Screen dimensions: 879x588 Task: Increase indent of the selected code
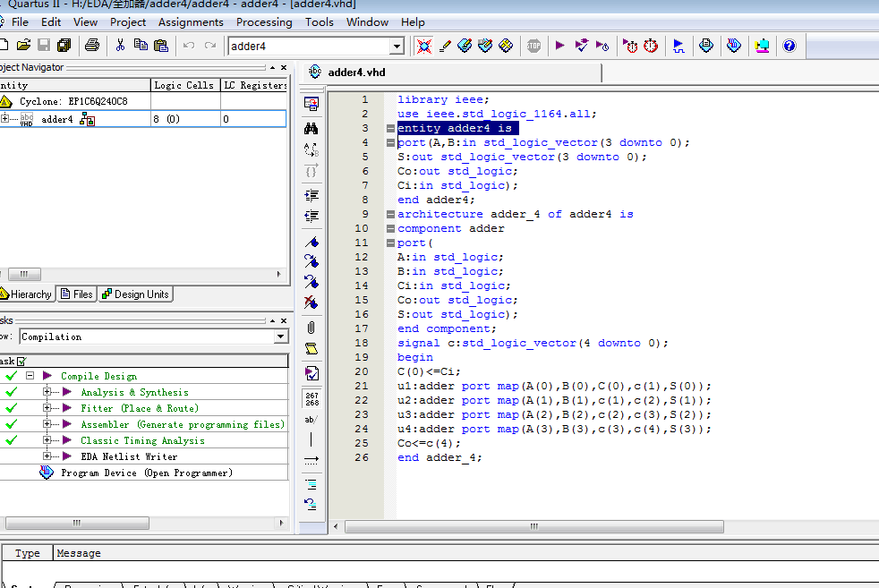311,195
